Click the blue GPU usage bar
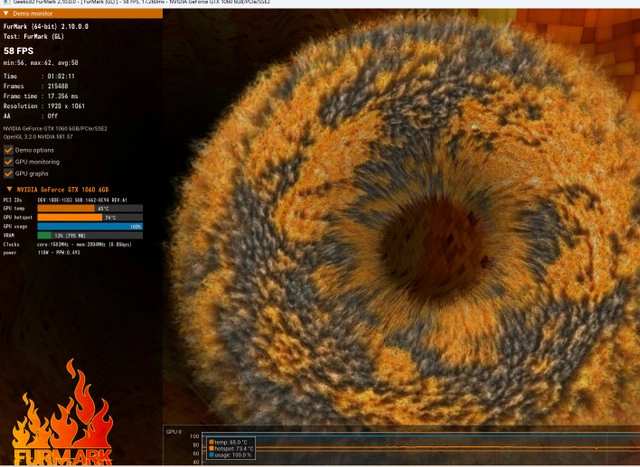This screenshot has height=467, width=640. [x=90, y=226]
